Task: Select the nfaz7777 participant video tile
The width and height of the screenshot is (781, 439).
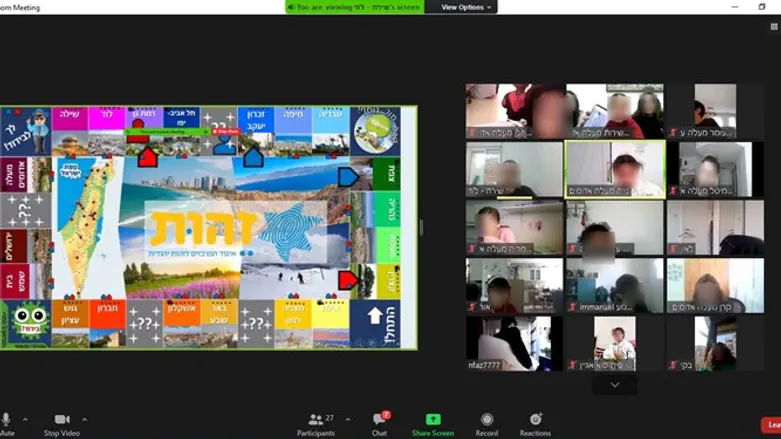Action: 514,343
